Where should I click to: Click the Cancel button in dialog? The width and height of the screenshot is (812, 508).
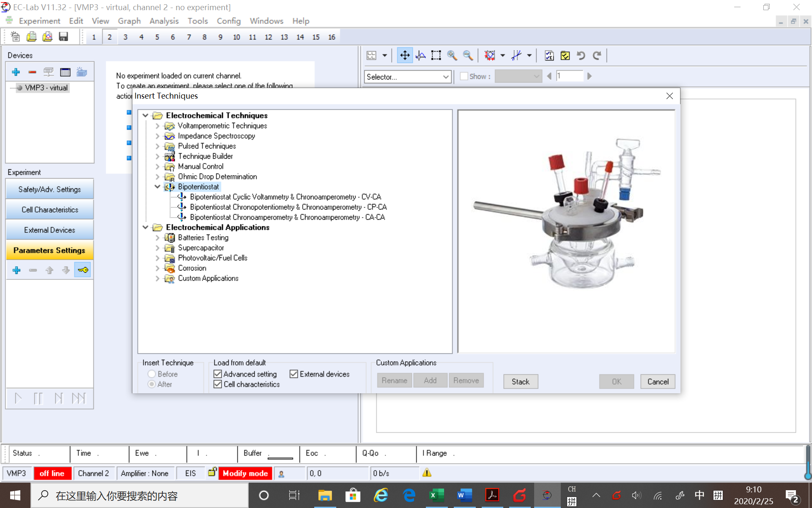[657, 381]
